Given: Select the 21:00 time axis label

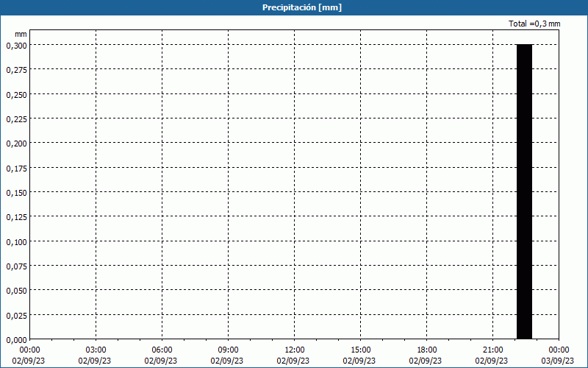Looking at the screenshot, I should tap(492, 350).
